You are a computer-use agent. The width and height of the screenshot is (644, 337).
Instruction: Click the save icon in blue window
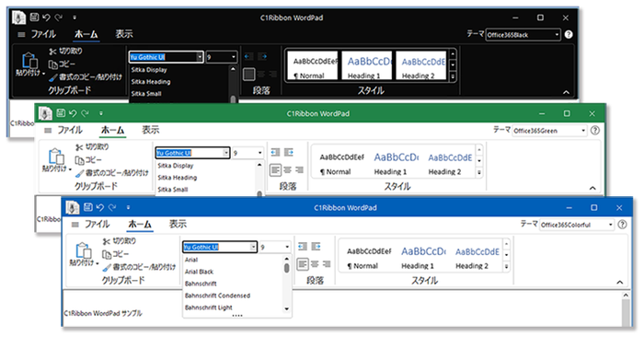tap(87, 207)
